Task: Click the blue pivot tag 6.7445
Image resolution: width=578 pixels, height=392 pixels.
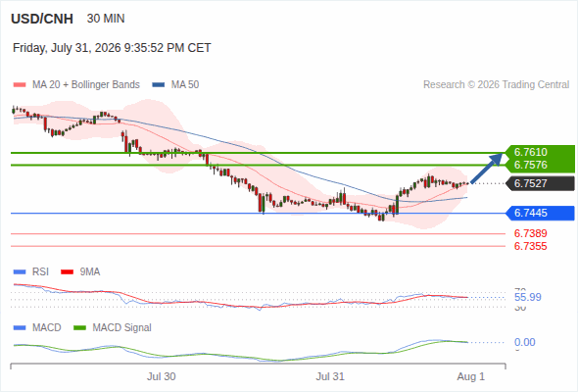Action: (x=540, y=213)
